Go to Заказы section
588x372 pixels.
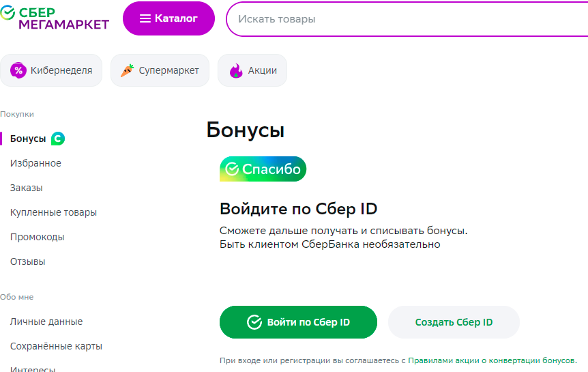coord(26,188)
